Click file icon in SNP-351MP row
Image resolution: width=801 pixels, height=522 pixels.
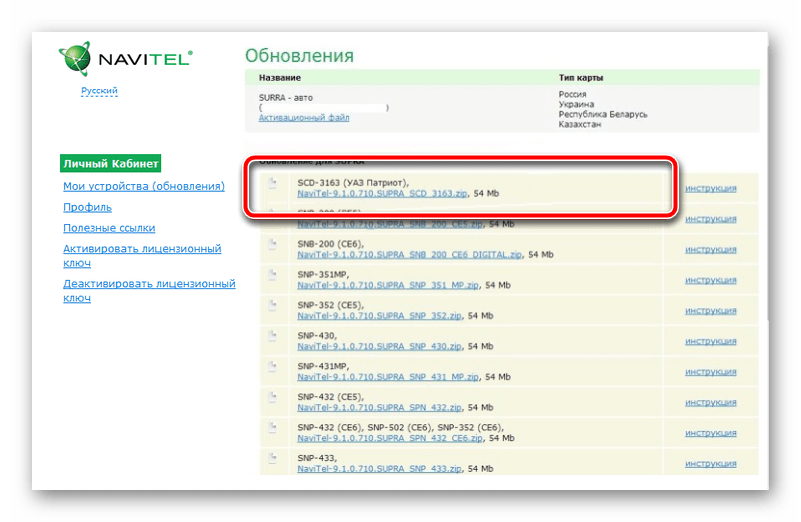click(273, 275)
